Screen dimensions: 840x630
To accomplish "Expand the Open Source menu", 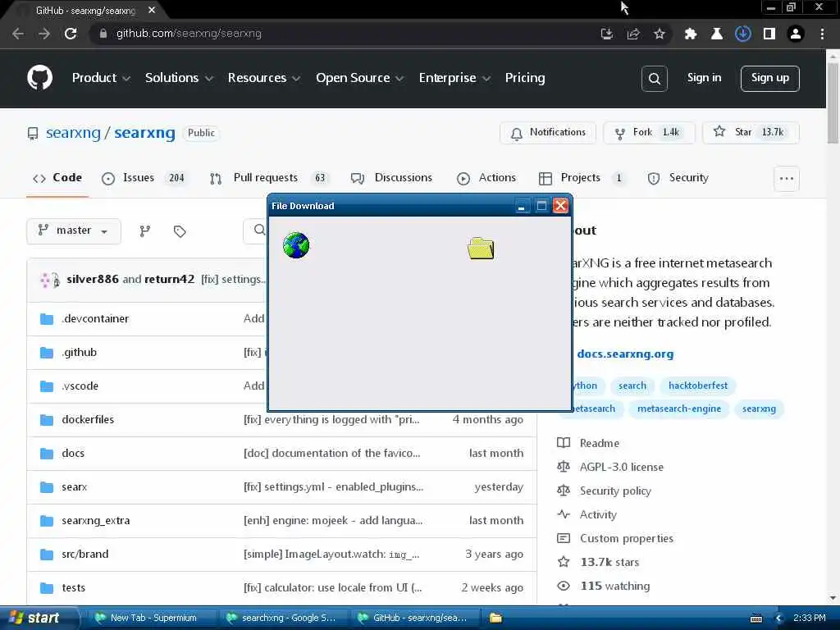I will pos(359,78).
